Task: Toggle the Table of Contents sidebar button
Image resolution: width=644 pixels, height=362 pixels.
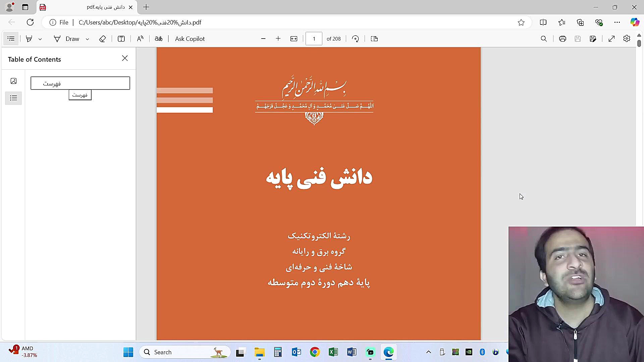Action: [11, 39]
